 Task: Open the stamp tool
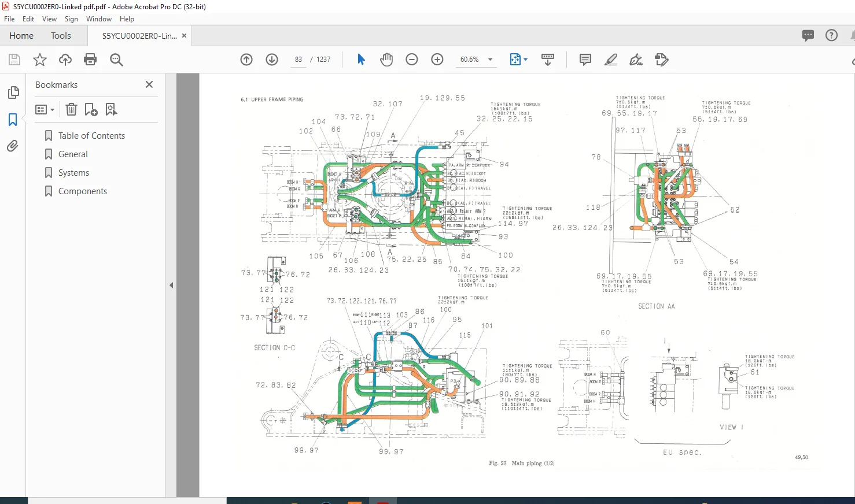[662, 60]
